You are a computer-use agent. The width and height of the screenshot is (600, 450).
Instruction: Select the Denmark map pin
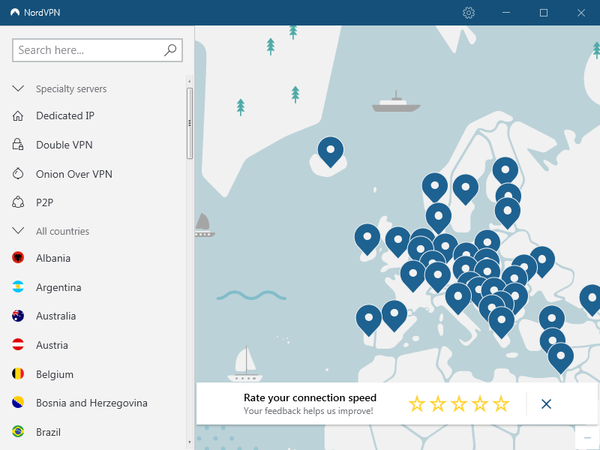439,217
